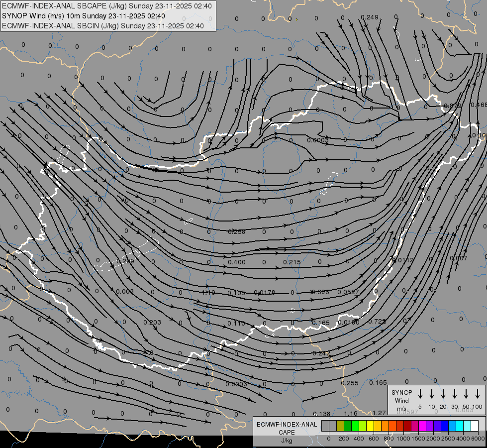Click the J/kg unit label in the CAPE legend
The image size is (487, 448).
(287, 441)
